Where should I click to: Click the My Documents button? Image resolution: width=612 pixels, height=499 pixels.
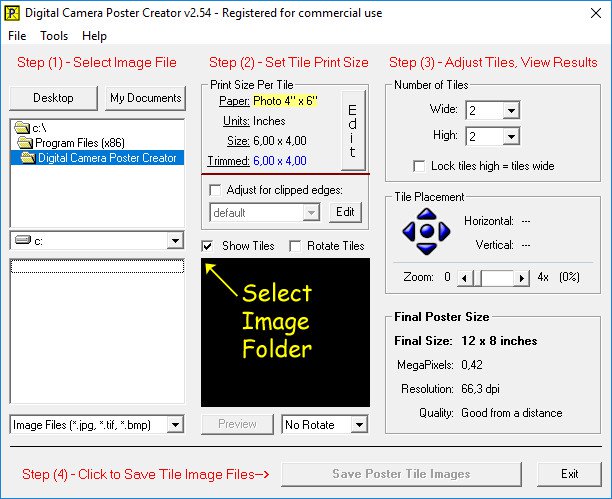146,98
